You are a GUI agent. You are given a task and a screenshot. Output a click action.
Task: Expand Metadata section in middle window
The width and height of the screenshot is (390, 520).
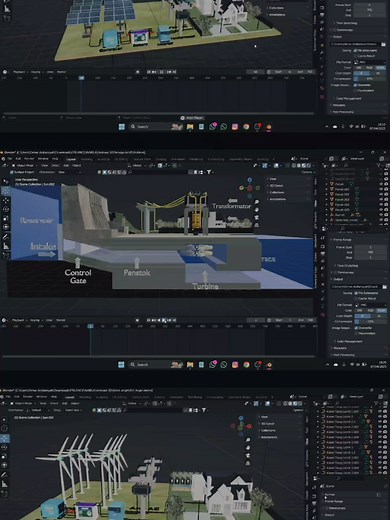tap(339, 348)
